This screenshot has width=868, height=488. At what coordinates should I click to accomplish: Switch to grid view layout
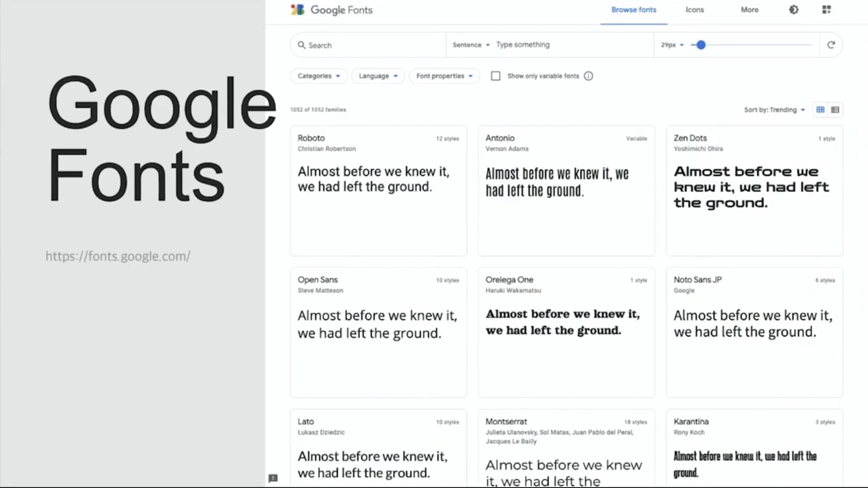pyautogui.click(x=820, y=110)
